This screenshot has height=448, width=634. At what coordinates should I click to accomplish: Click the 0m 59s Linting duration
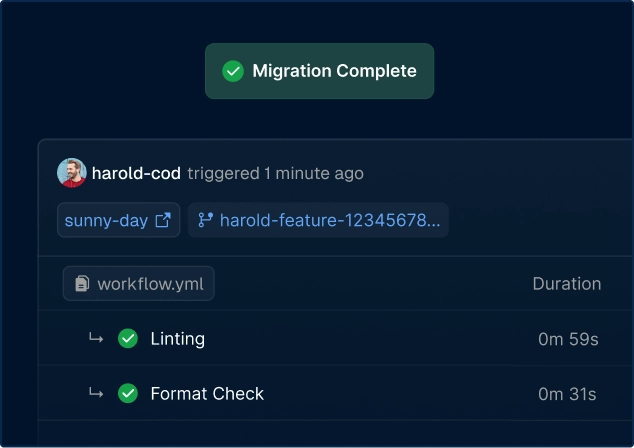coord(567,339)
